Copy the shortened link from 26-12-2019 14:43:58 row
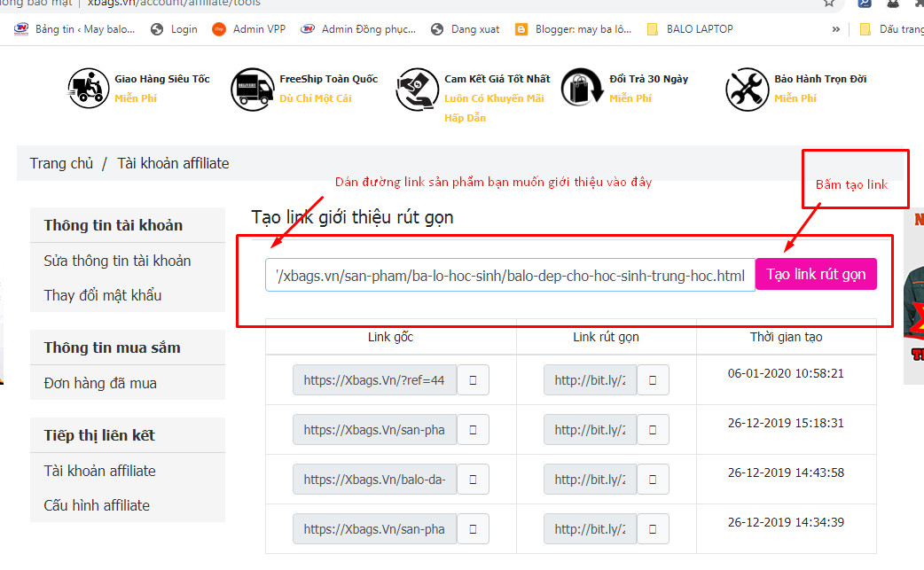Screen dimensions: 924x570 tap(653, 480)
